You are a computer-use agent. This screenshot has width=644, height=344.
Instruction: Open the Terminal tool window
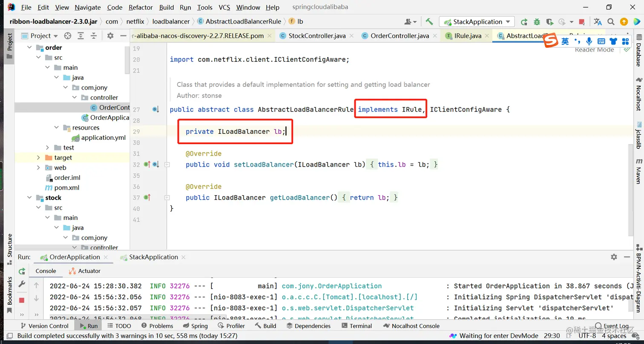pyautogui.click(x=356, y=326)
